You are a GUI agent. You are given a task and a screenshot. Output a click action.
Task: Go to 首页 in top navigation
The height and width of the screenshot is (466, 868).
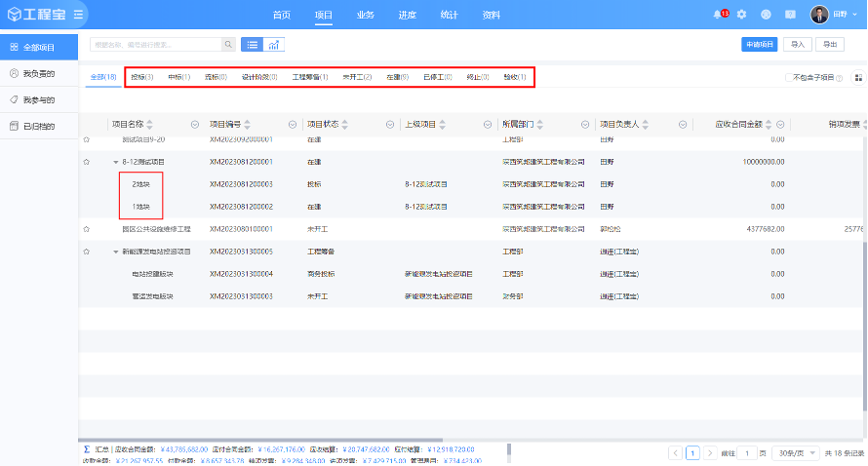[282, 15]
